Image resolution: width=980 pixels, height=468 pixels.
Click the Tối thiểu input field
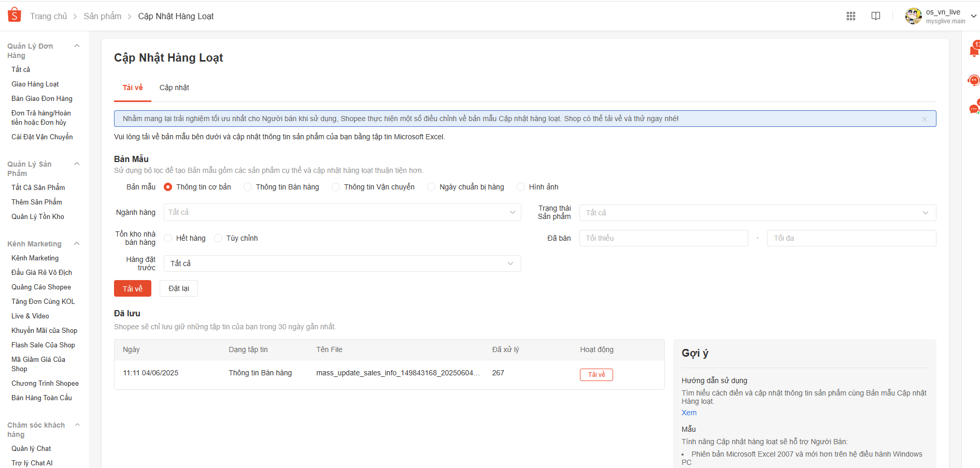(663, 238)
